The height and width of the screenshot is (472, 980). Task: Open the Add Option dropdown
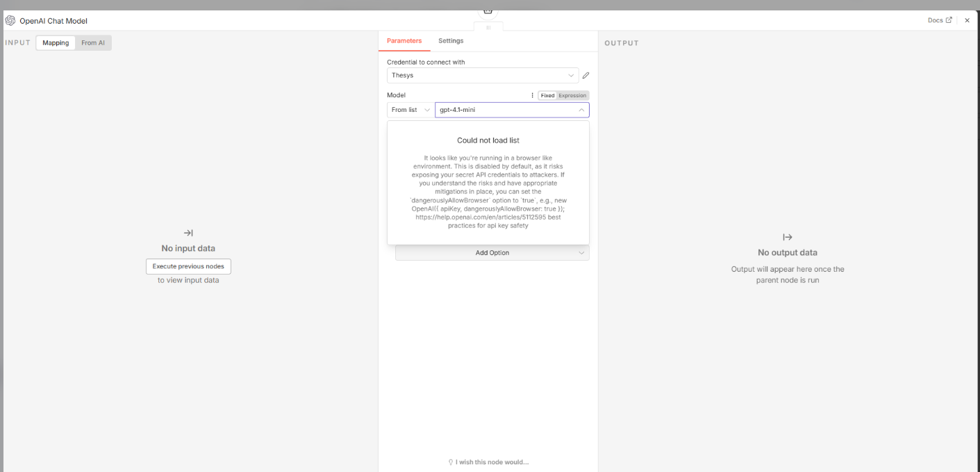492,253
